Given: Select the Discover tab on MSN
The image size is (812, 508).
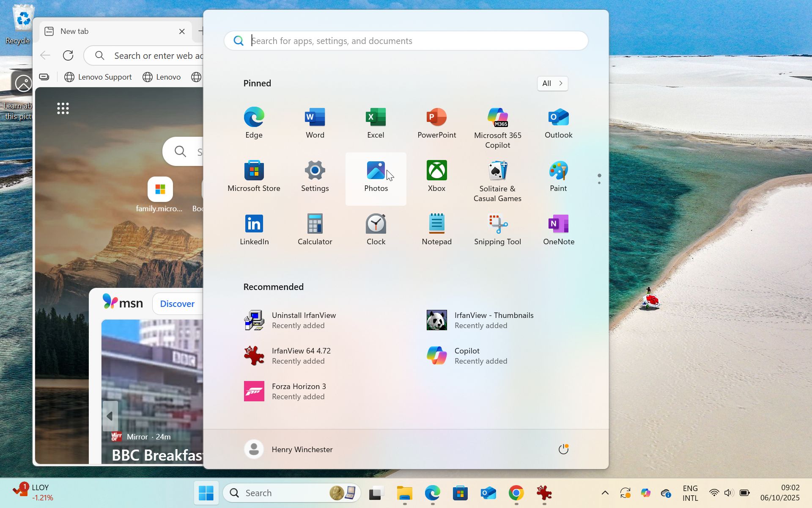Looking at the screenshot, I should pos(177,304).
